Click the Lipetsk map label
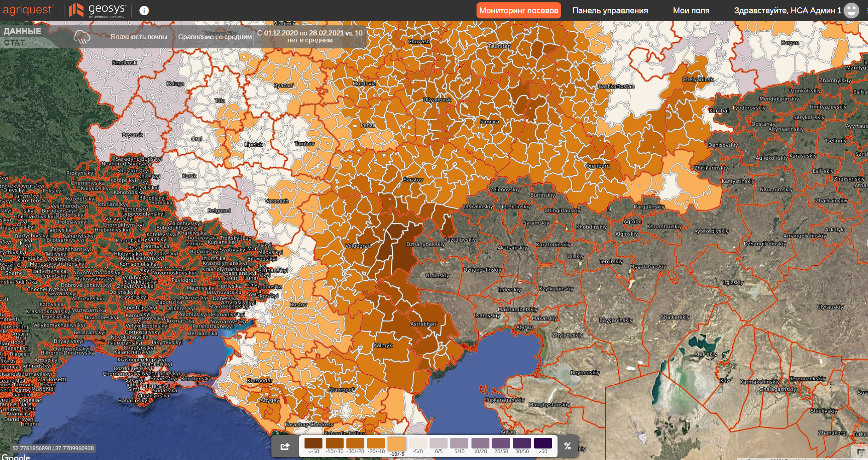The height and width of the screenshot is (460, 868). tap(253, 145)
